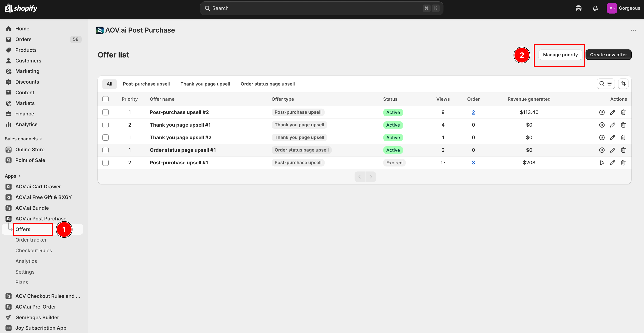This screenshot has width=644, height=333.
Task: Open the sort offers button
Action: (x=623, y=84)
